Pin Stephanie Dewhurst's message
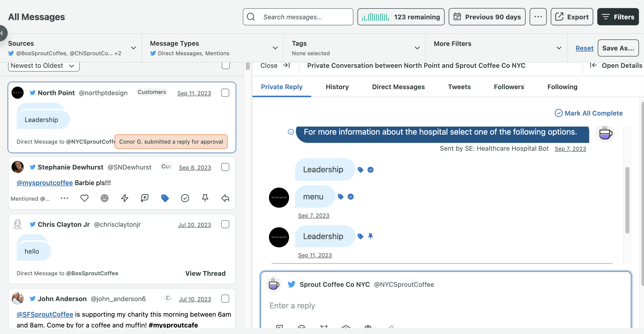Screen dimensions: 644x334 tap(205, 198)
